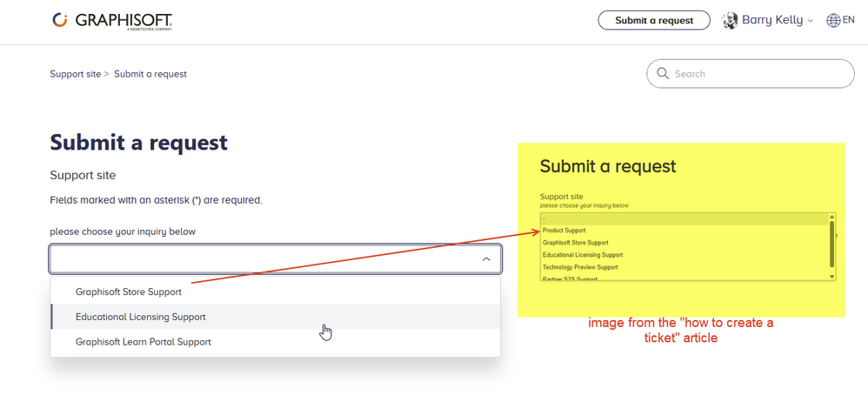Click the Search input field
Image resolution: width=868 pixels, height=402 pixels.
751,74
